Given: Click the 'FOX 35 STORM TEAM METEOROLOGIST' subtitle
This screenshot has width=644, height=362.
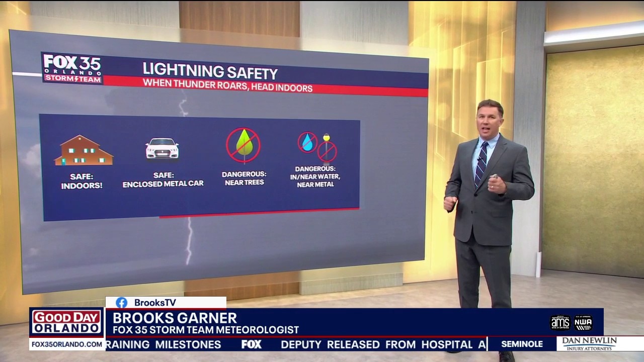Looking at the screenshot, I should [x=205, y=330].
